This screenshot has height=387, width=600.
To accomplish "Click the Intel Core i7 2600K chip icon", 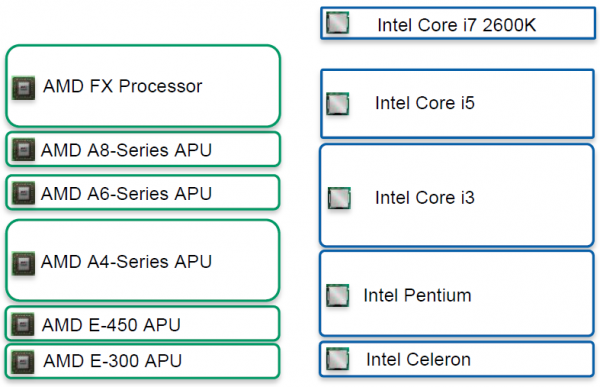I will [x=338, y=23].
